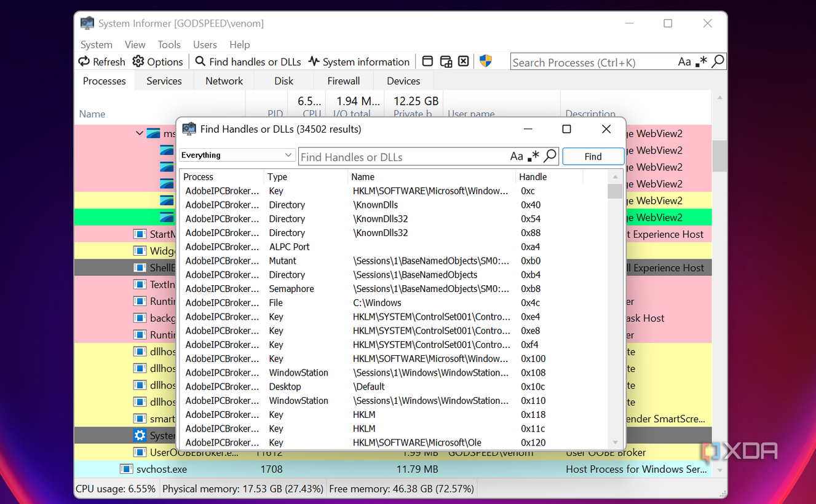Sort dialog results by Process column
816x504 pixels.
[x=222, y=176]
